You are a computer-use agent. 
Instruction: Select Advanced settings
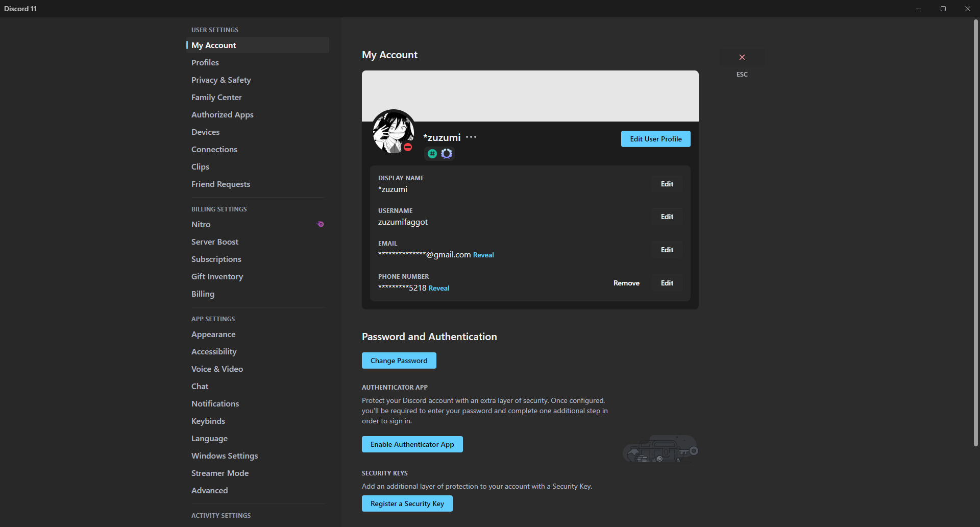258,490
